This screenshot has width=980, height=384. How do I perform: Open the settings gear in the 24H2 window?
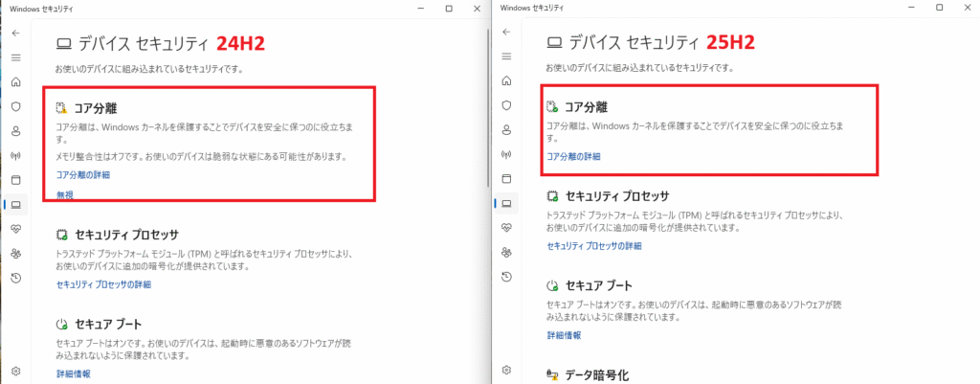click(15, 371)
